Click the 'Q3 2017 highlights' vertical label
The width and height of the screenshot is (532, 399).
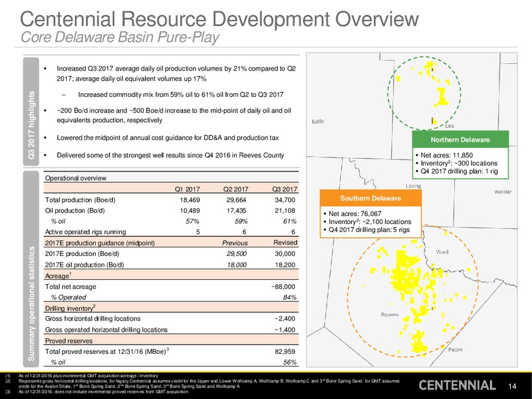tap(31, 112)
